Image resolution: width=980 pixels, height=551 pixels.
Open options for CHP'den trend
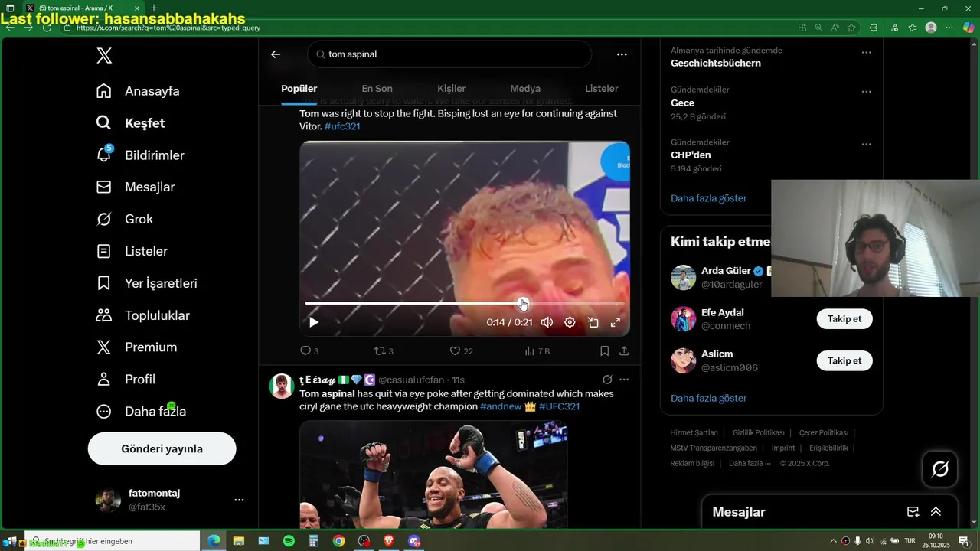coord(866,145)
